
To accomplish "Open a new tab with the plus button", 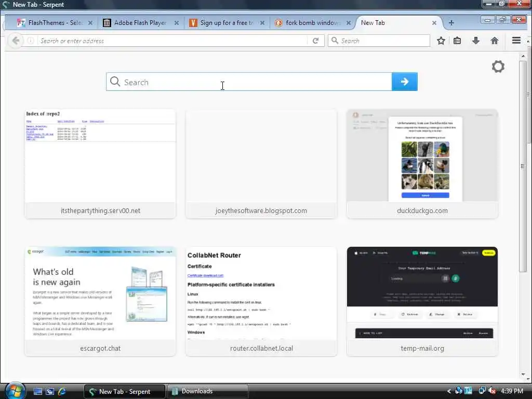I will tap(451, 23).
